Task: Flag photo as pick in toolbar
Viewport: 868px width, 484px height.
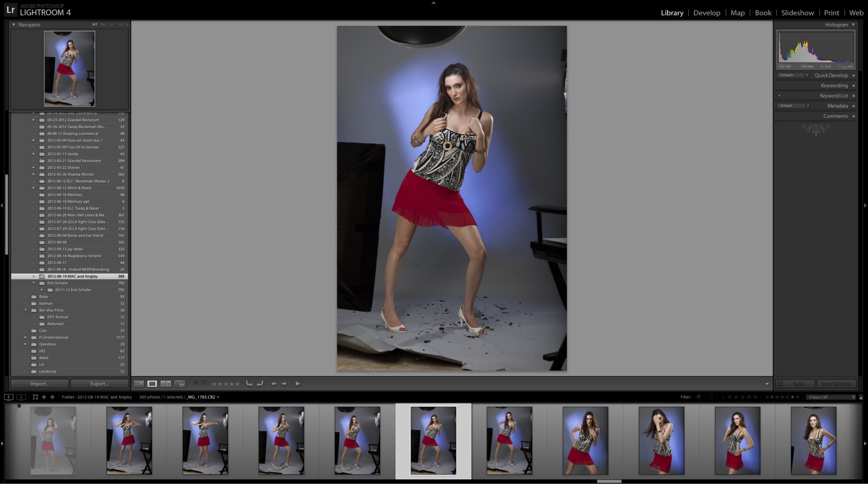Action: [195, 383]
